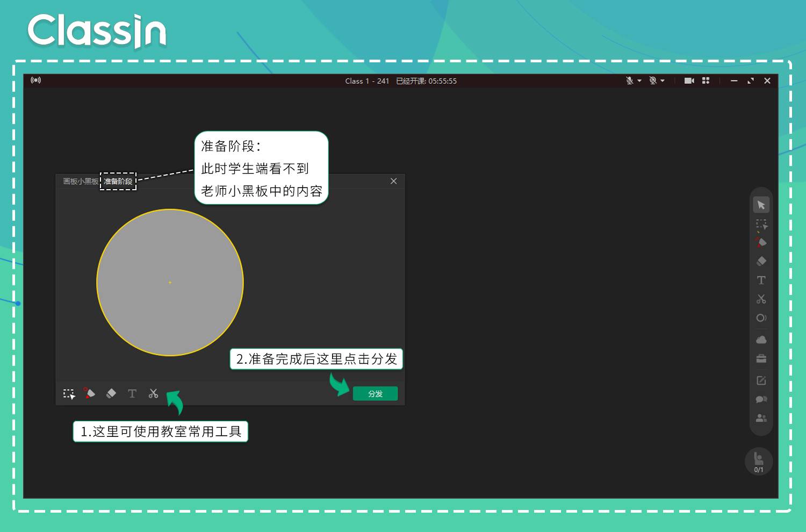Toggle the disabled webcam icon
Viewport: 806px width, 532px height.
pyautogui.click(x=653, y=81)
